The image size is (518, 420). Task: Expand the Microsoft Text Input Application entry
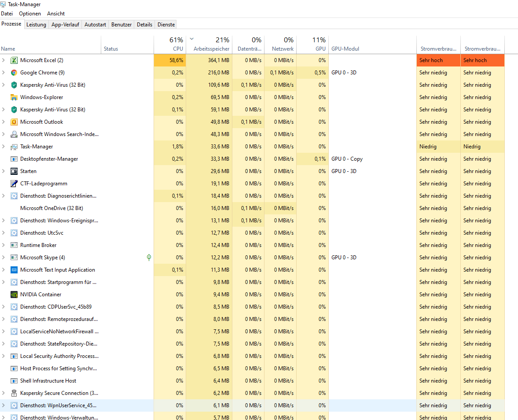[4, 269]
